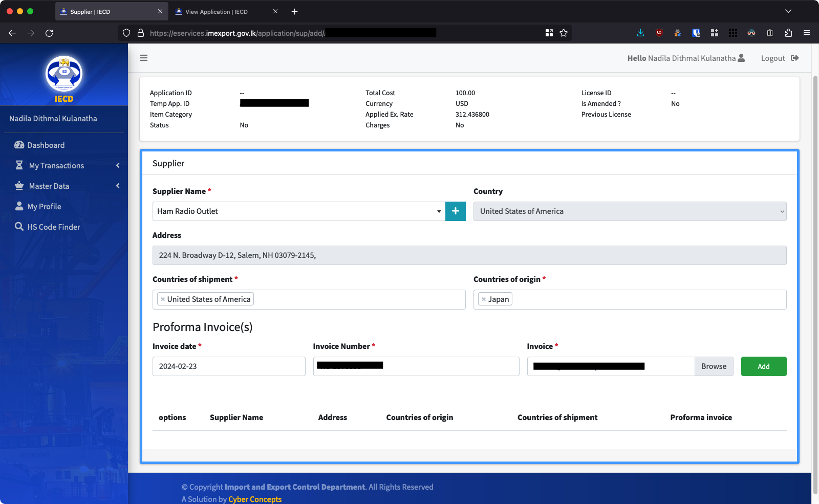
Task: Expand the My Transactions sidebar menu
Action: tap(56, 166)
